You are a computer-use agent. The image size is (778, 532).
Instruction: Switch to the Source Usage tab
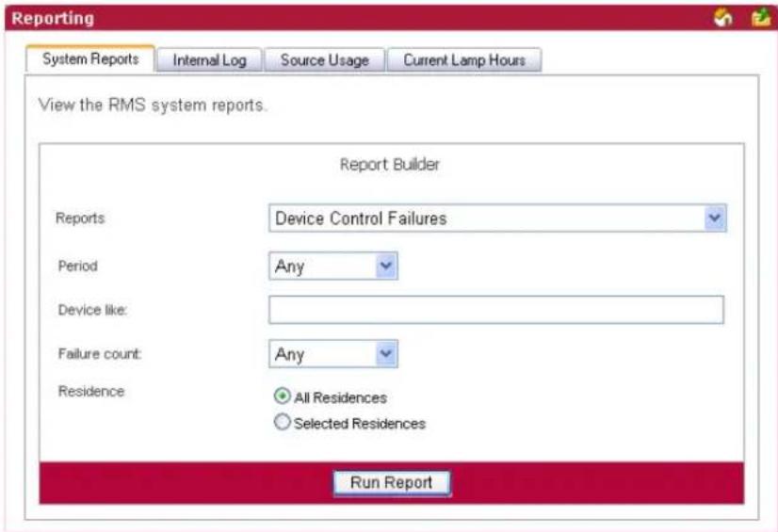[325, 60]
